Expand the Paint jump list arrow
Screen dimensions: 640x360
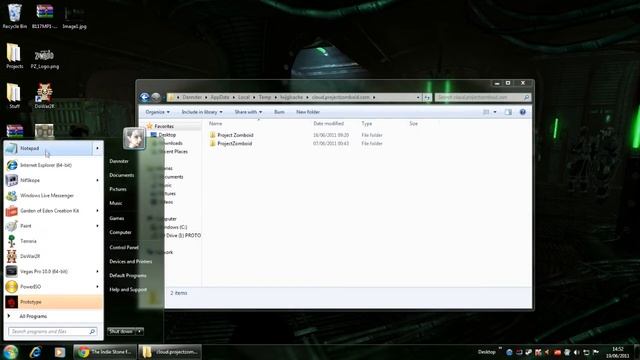click(x=98, y=226)
